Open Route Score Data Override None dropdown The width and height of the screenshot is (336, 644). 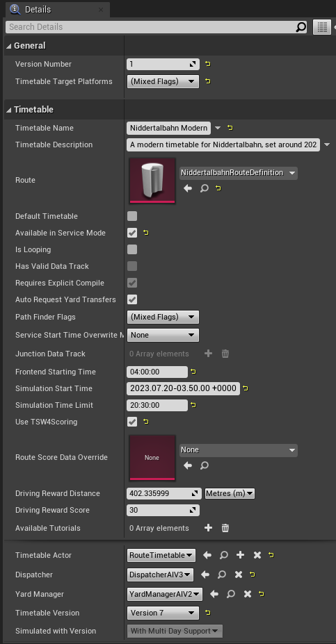239,450
